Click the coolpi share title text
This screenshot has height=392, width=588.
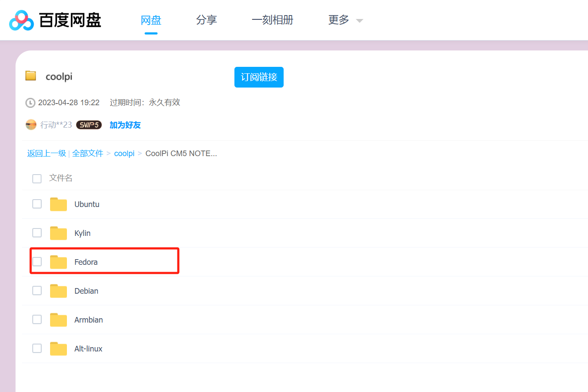[x=59, y=77]
